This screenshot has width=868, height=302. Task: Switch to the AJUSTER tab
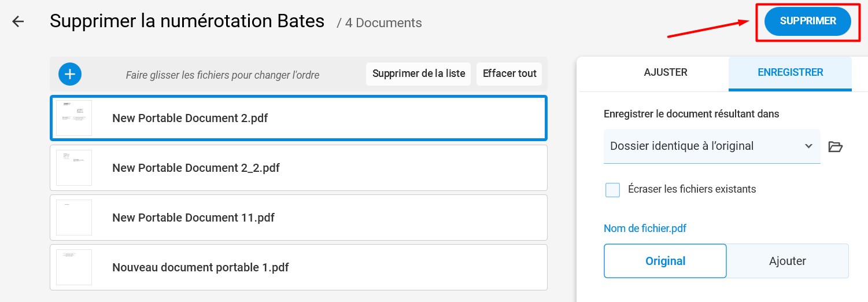[x=666, y=73]
